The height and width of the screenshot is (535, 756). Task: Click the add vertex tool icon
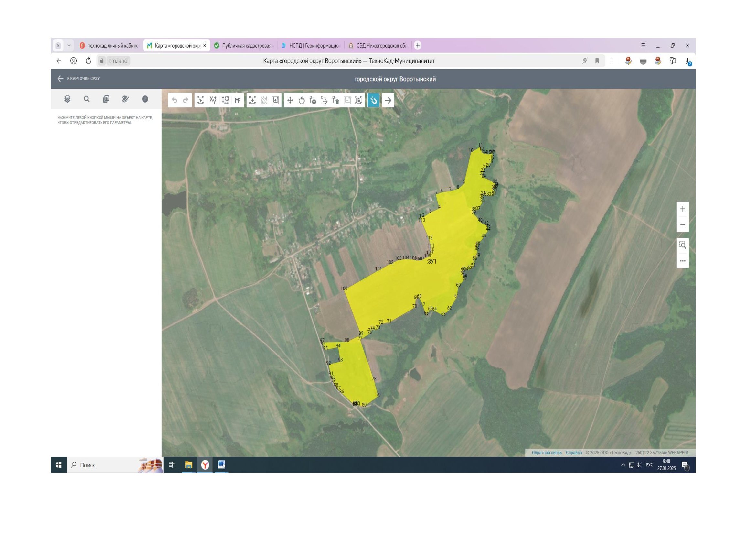[313, 100]
